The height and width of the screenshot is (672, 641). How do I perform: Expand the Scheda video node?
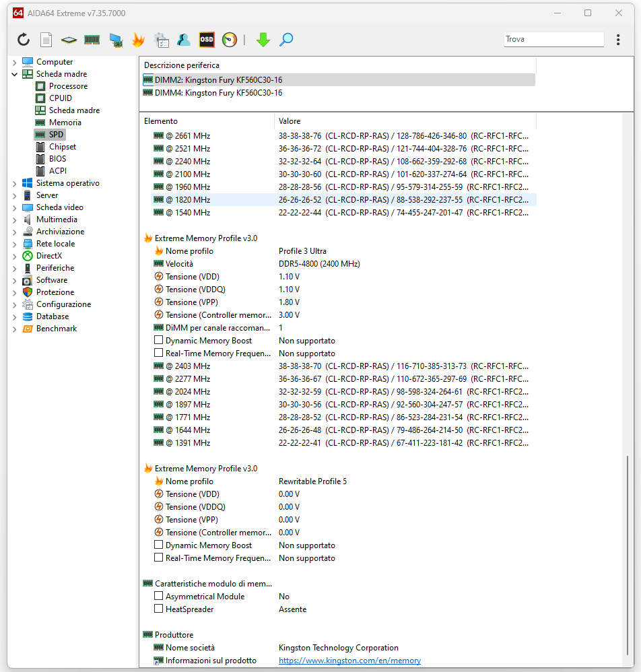[15, 208]
